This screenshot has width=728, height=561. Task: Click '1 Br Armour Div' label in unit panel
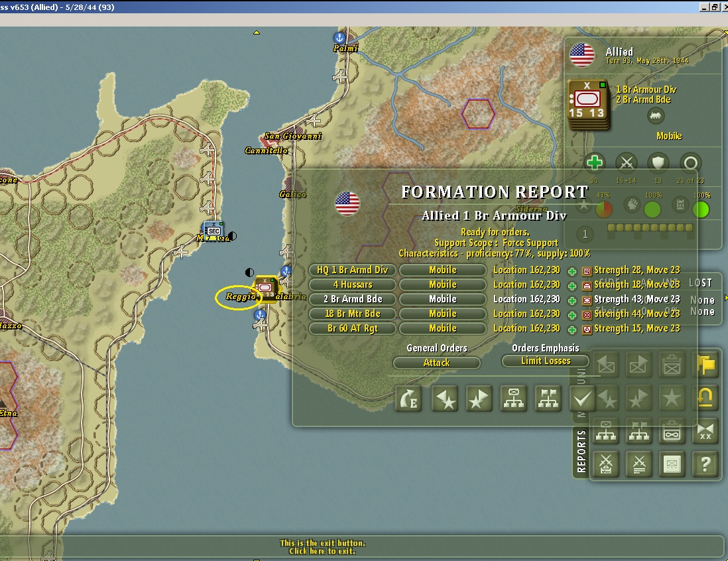(x=646, y=90)
